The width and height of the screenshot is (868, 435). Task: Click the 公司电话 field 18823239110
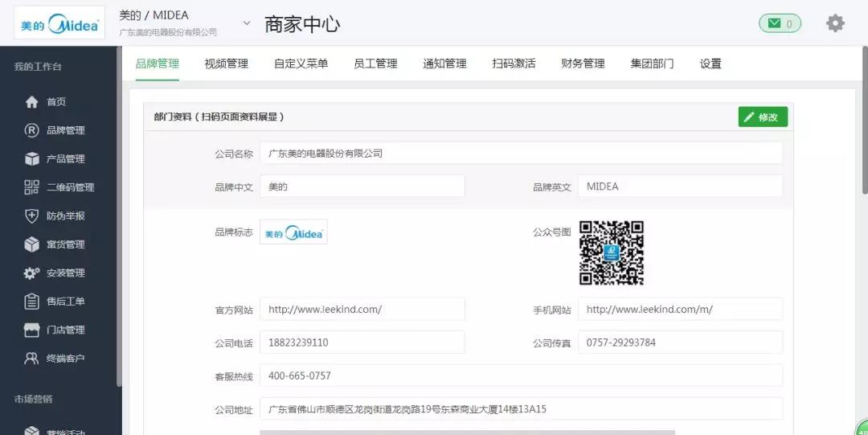(x=362, y=343)
